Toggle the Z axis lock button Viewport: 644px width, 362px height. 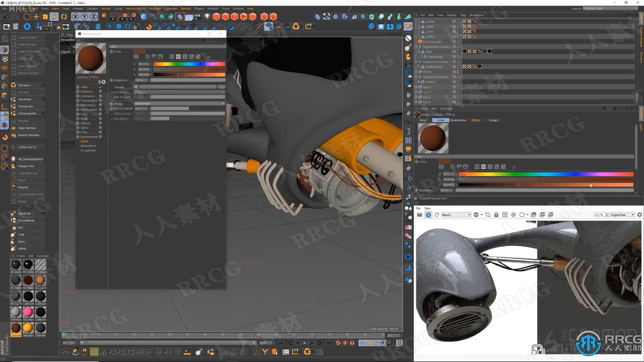[94, 16]
